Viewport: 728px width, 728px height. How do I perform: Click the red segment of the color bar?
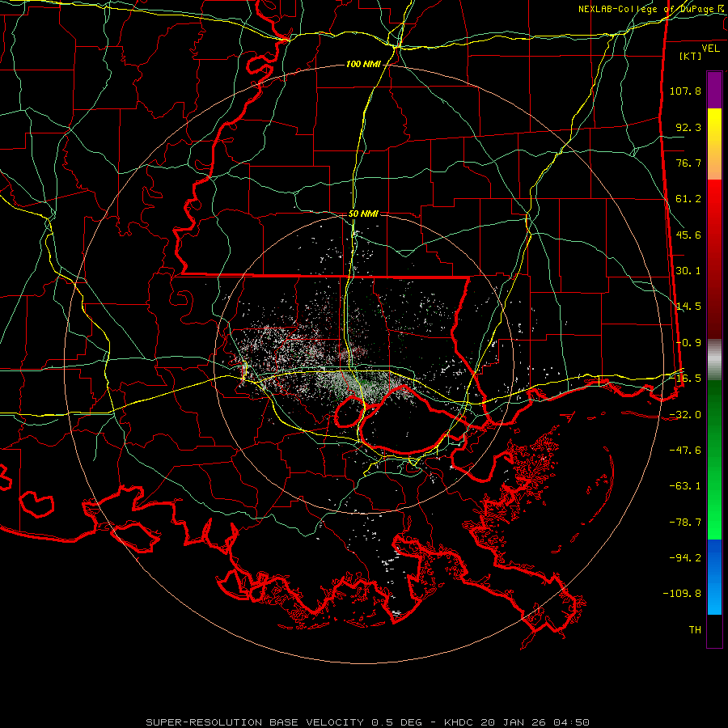[714, 259]
